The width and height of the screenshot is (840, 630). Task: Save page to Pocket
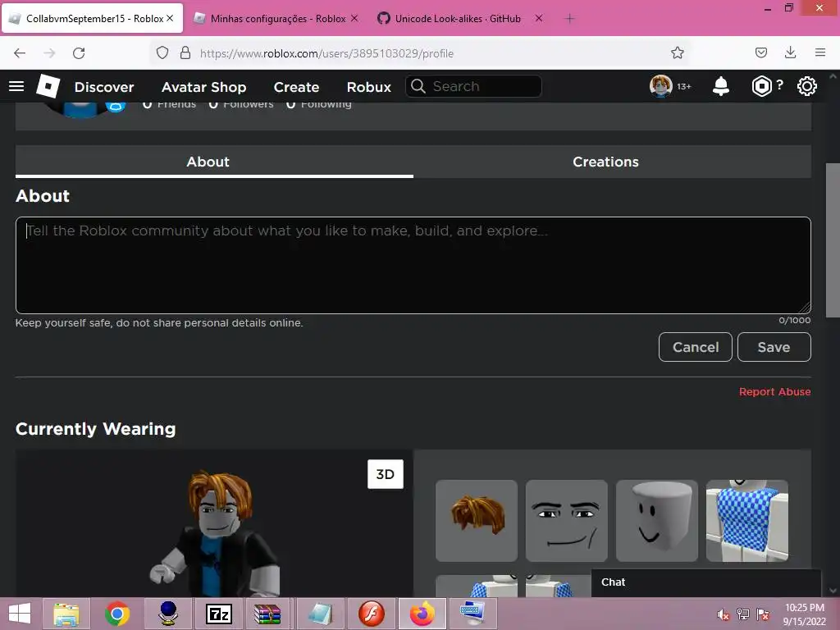coord(760,52)
